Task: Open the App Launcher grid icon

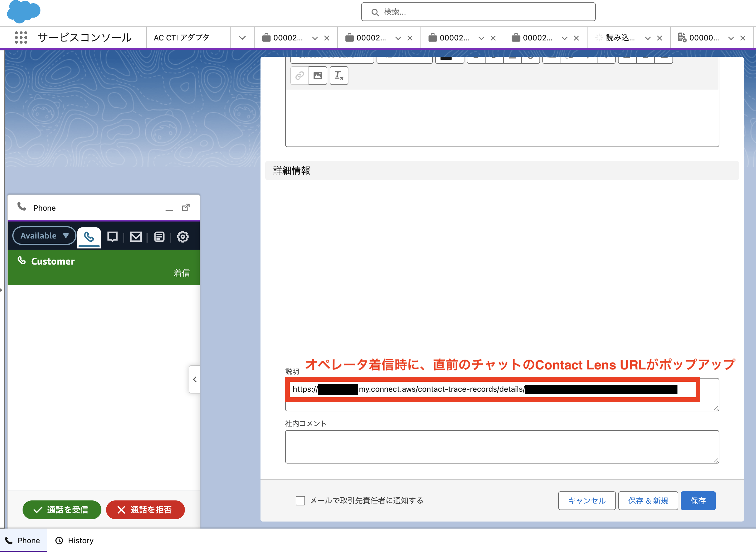Action: 21,38
